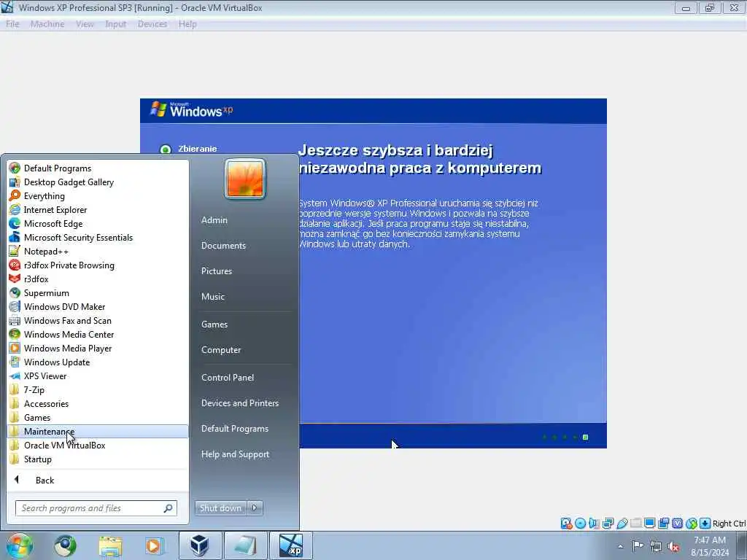This screenshot has height=560, width=747.
Task: Open the VirtualBox Input menu
Action: coord(116,24)
